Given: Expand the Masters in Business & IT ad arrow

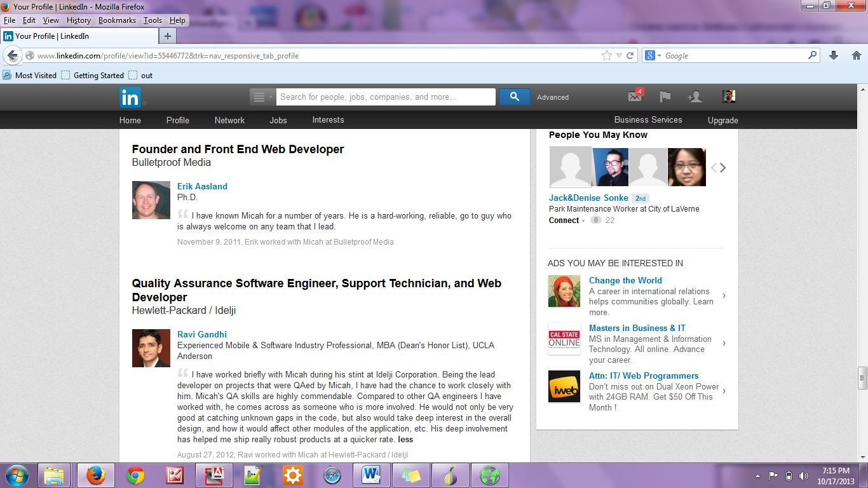Looking at the screenshot, I should [x=724, y=344].
